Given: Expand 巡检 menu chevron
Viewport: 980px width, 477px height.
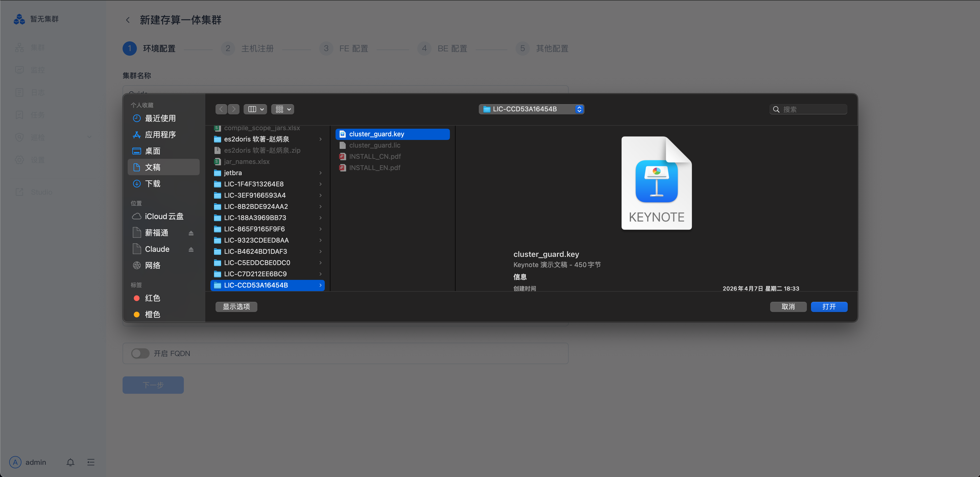Looking at the screenshot, I should pos(89,137).
